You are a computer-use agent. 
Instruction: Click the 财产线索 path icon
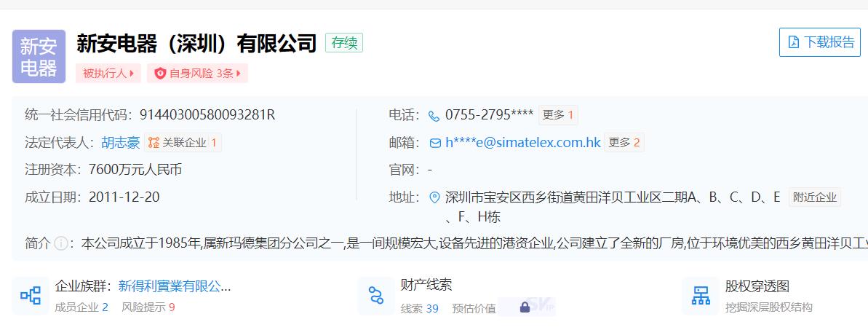(376, 296)
